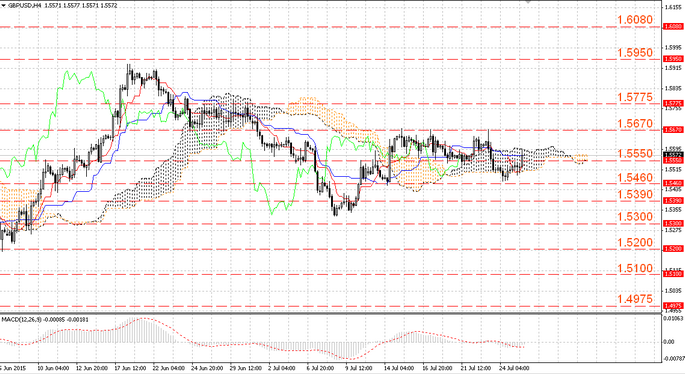Viewport: 685px width, 374px height.
Task: Select the large orange 1.5390 level label
Action: pyautogui.click(x=635, y=194)
